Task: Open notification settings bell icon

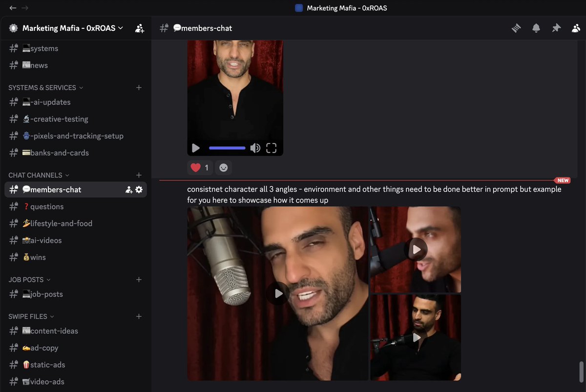Action: point(536,28)
